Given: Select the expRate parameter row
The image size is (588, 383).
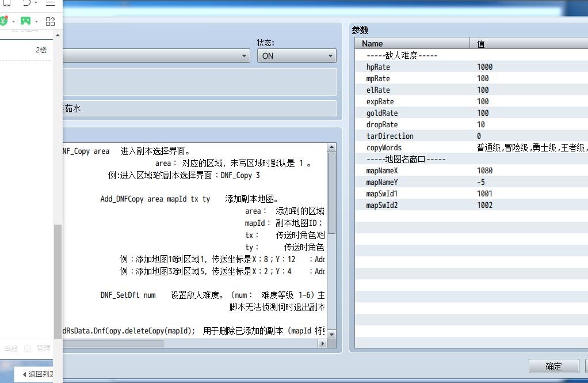Looking at the screenshot, I should coord(471,101).
